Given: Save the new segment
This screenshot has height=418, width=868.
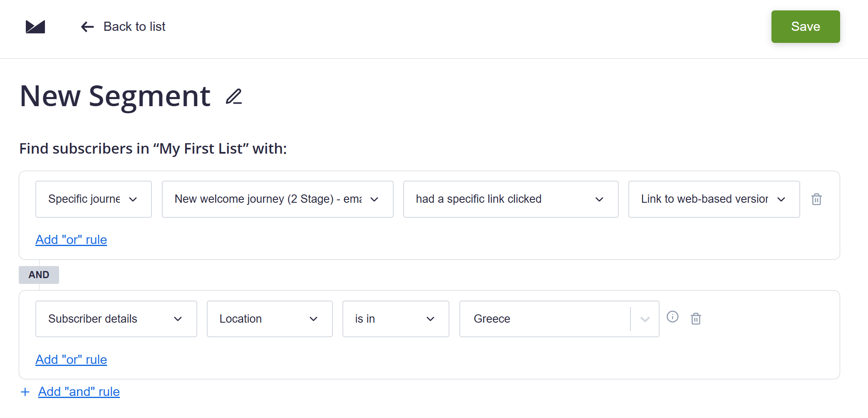Looking at the screenshot, I should [x=805, y=27].
